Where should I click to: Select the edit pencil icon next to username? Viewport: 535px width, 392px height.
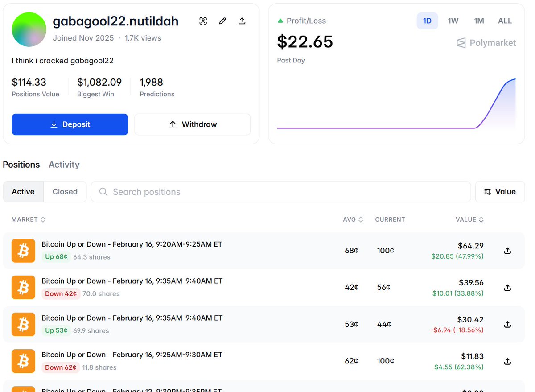point(222,21)
